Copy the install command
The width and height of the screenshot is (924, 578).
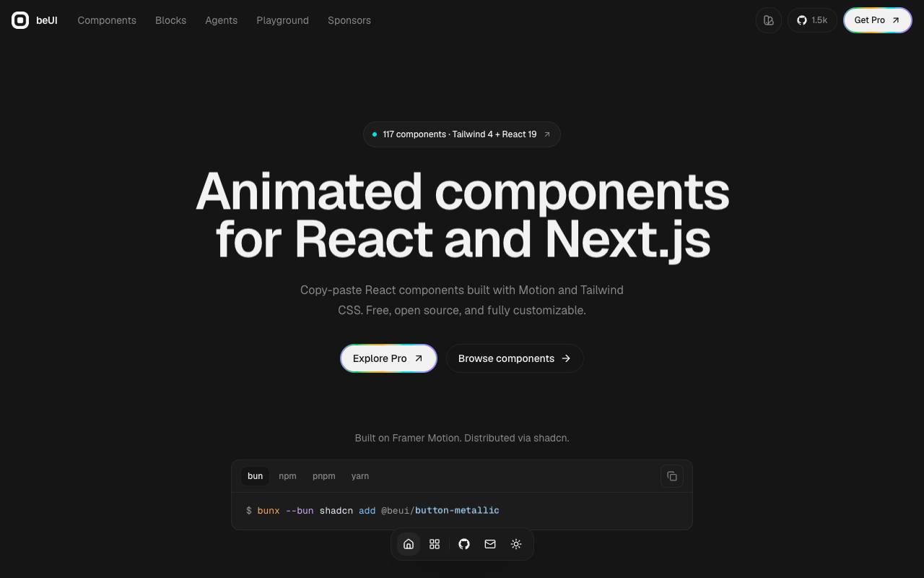tap(672, 476)
